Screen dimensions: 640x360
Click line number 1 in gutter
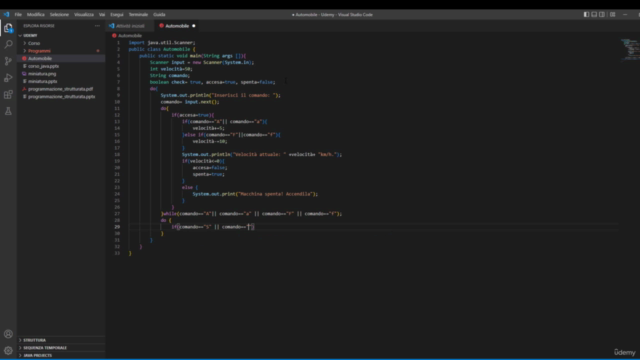[x=118, y=42]
